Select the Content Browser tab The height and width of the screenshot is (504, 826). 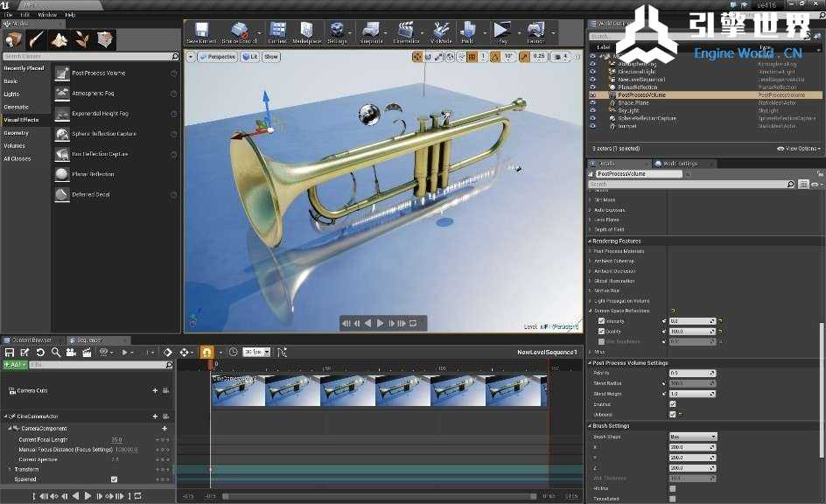[x=30, y=340]
